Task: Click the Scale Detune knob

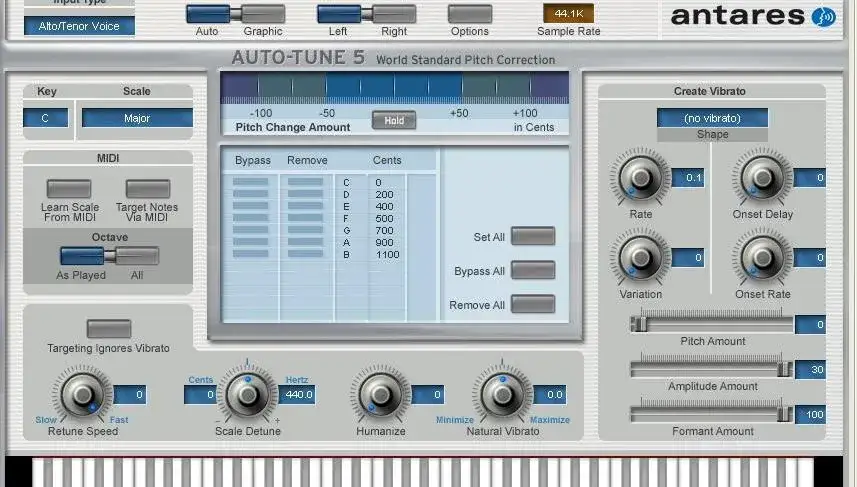Action: (248, 394)
